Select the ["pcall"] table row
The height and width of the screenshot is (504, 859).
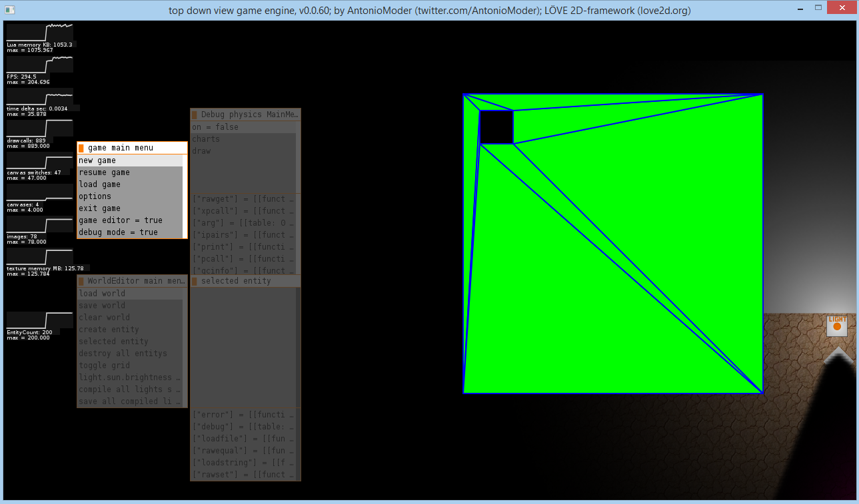coord(243,259)
